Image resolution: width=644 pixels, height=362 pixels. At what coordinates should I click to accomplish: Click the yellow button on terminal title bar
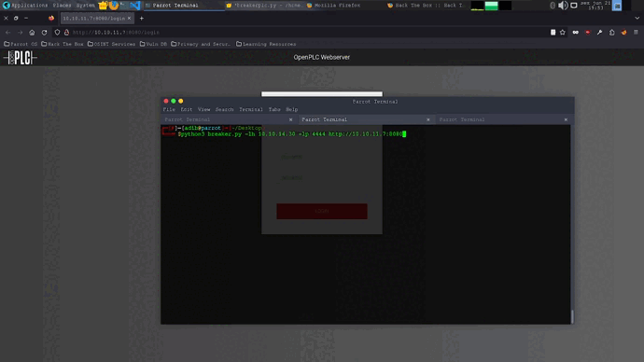click(181, 101)
